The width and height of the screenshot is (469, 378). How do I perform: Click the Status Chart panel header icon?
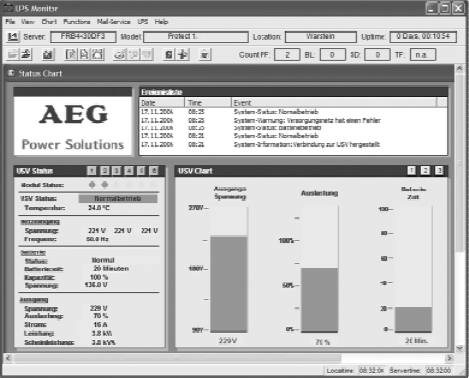11,73
